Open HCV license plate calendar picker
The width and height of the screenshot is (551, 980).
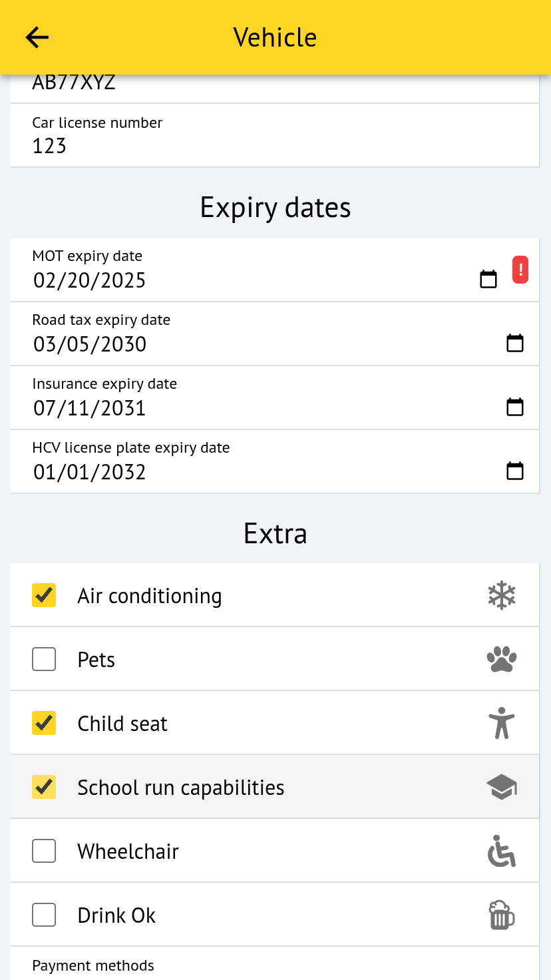tap(515, 471)
